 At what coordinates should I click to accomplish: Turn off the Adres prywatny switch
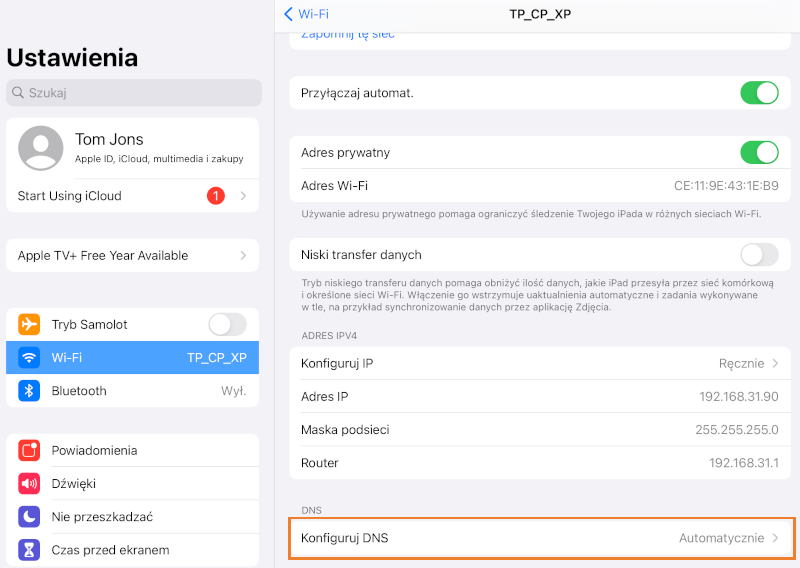click(759, 153)
